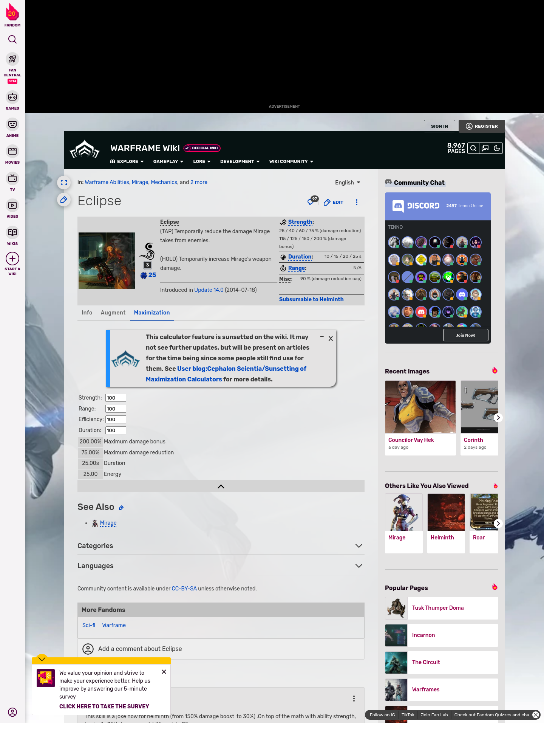This screenshot has height=756, width=544.
Task: Show next Others Like You Viewed arrow
Action: click(x=498, y=524)
